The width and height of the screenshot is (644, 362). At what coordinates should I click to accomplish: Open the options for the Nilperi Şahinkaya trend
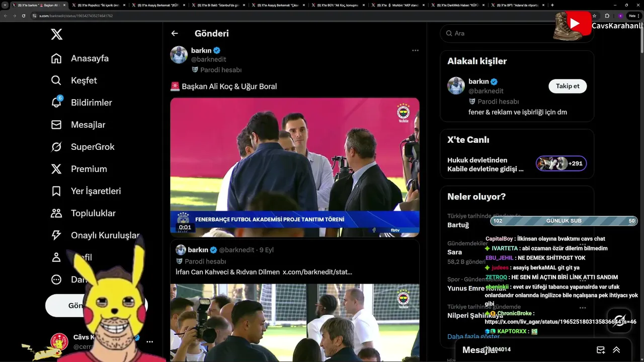click(x=582, y=308)
